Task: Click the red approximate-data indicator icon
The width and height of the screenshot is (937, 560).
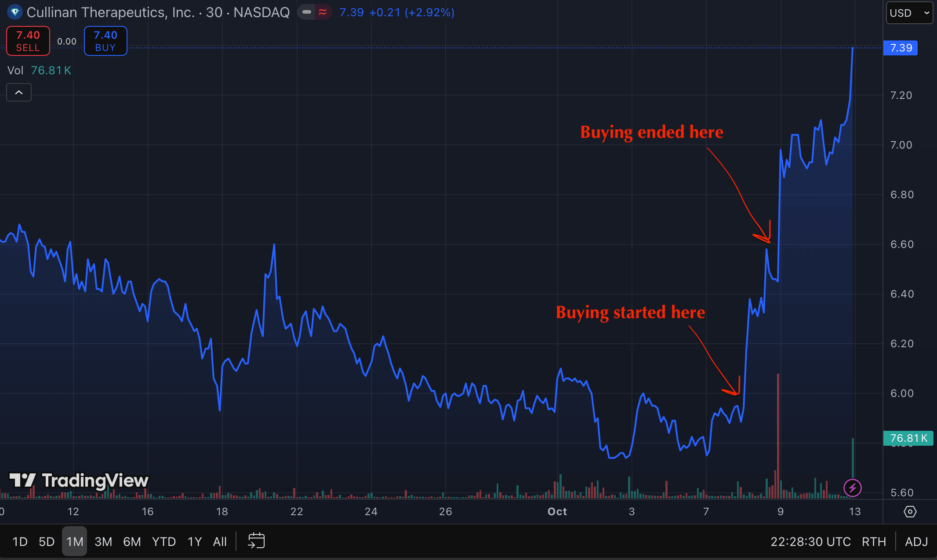Action: (x=323, y=12)
